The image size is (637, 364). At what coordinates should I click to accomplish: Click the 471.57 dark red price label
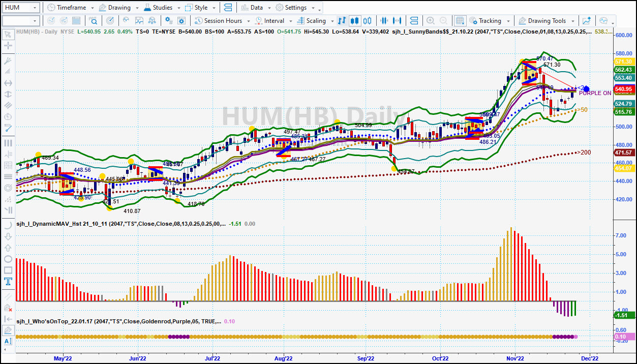623,153
